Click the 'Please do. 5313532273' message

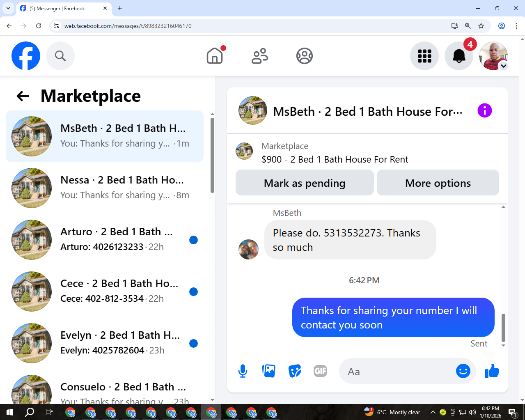(350, 240)
